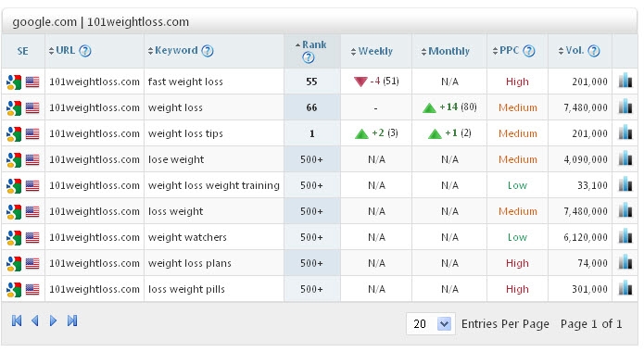
Task: Sort table by Monthly column
Action: point(445,51)
